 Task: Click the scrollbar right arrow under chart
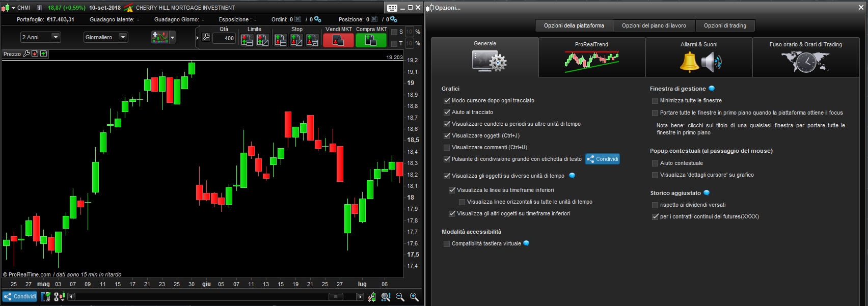coord(360,296)
